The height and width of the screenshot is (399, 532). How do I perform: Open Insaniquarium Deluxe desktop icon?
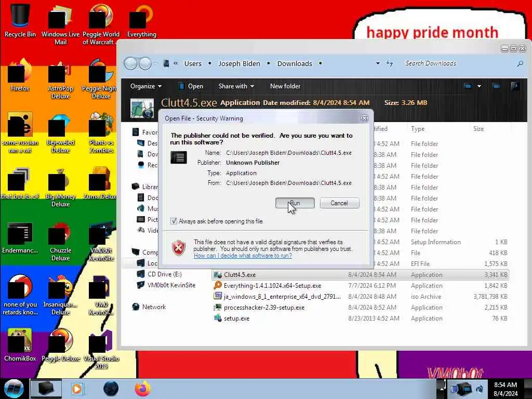pos(60,295)
